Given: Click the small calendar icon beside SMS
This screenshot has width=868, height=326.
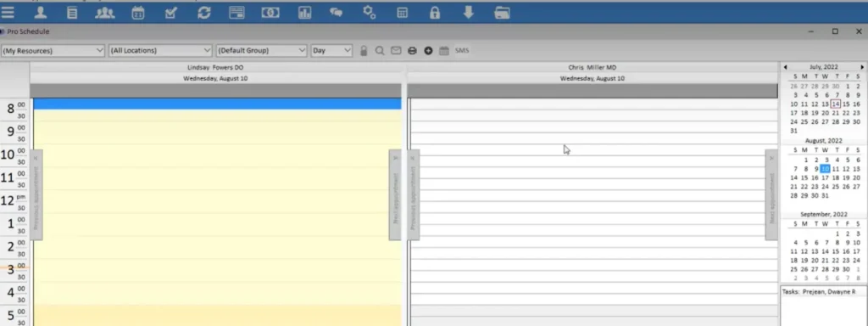Looking at the screenshot, I should pos(444,50).
